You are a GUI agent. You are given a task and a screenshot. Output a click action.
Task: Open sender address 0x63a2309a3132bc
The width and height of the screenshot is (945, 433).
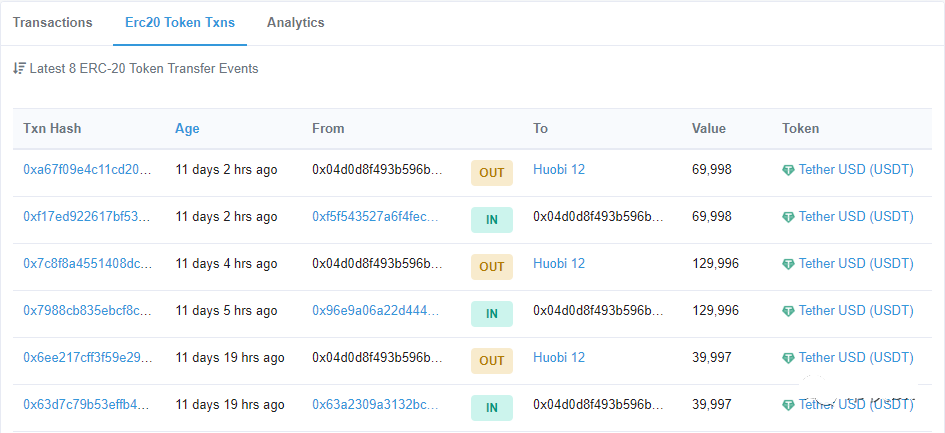[375, 405]
